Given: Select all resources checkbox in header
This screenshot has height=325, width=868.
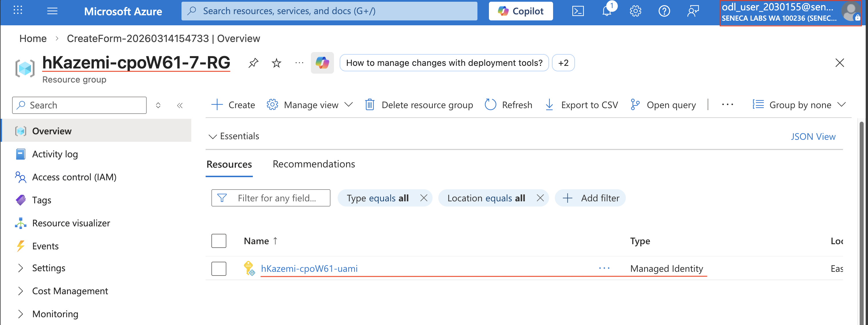Looking at the screenshot, I should pos(219,241).
